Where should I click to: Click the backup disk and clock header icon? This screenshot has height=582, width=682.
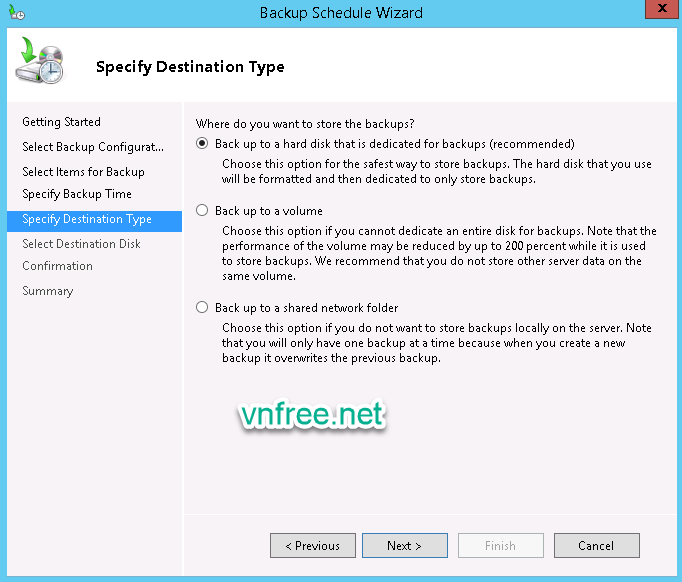40,63
